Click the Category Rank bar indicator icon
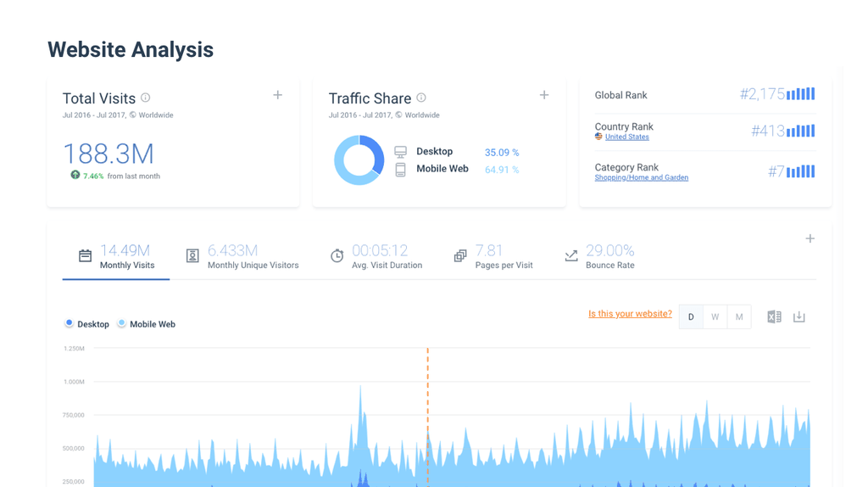Screen dimensions: 868x487 (x=800, y=171)
